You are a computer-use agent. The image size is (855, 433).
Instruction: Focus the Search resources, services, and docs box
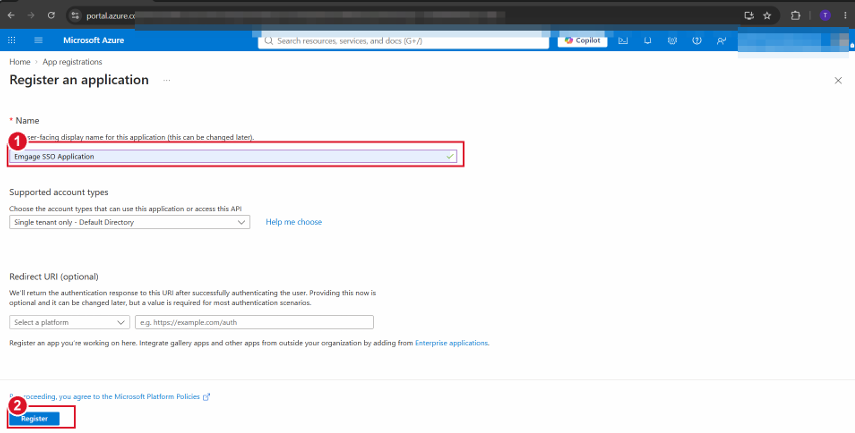coord(404,41)
